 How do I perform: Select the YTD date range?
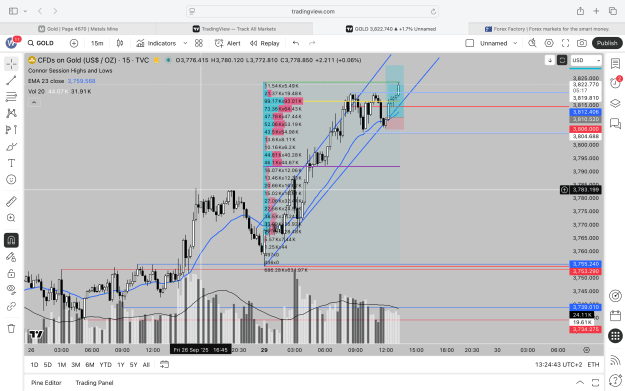coord(106,364)
